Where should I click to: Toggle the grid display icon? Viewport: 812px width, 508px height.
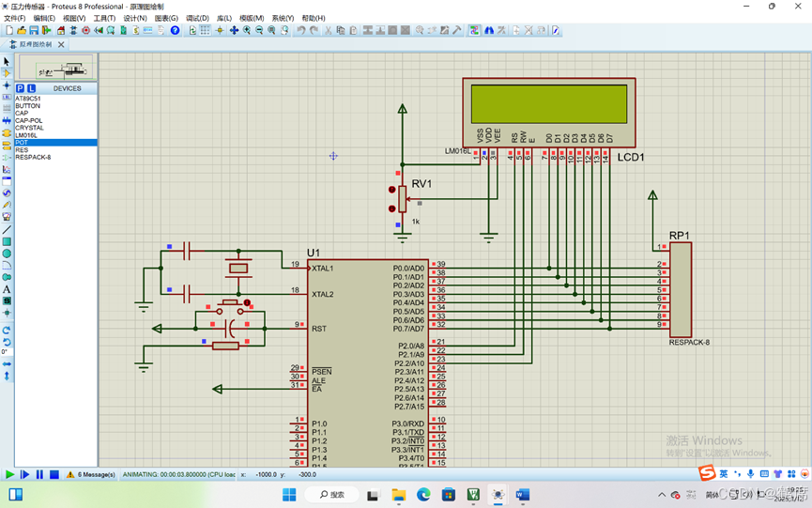205,31
